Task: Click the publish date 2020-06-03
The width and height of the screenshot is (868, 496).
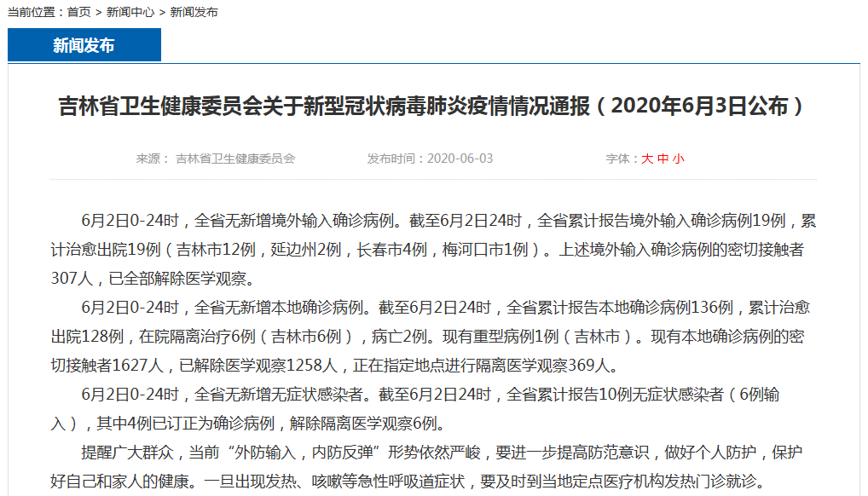Action: coord(460,159)
